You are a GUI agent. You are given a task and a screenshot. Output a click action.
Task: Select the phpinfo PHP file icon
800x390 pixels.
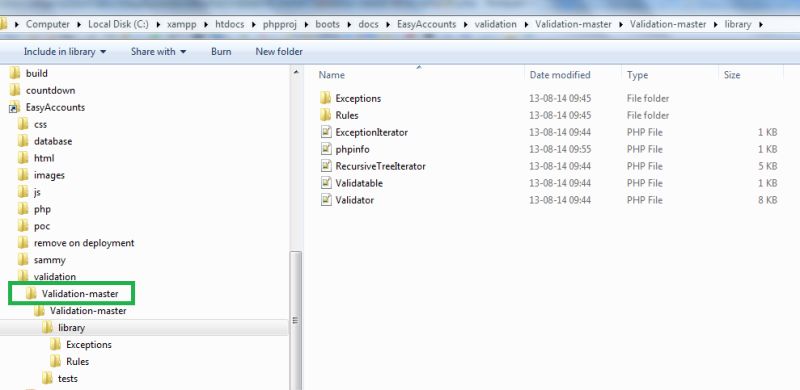pyautogui.click(x=326, y=149)
